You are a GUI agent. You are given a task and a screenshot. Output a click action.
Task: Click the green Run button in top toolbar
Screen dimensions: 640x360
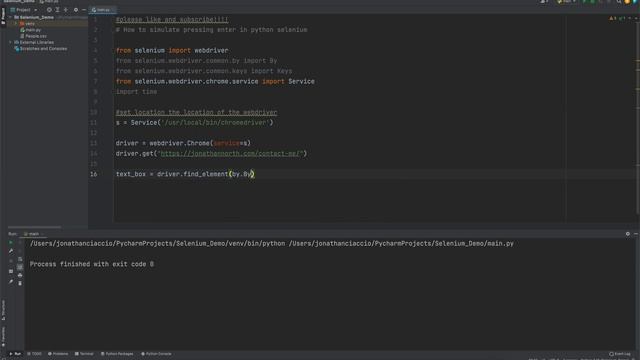(x=584, y=2)
